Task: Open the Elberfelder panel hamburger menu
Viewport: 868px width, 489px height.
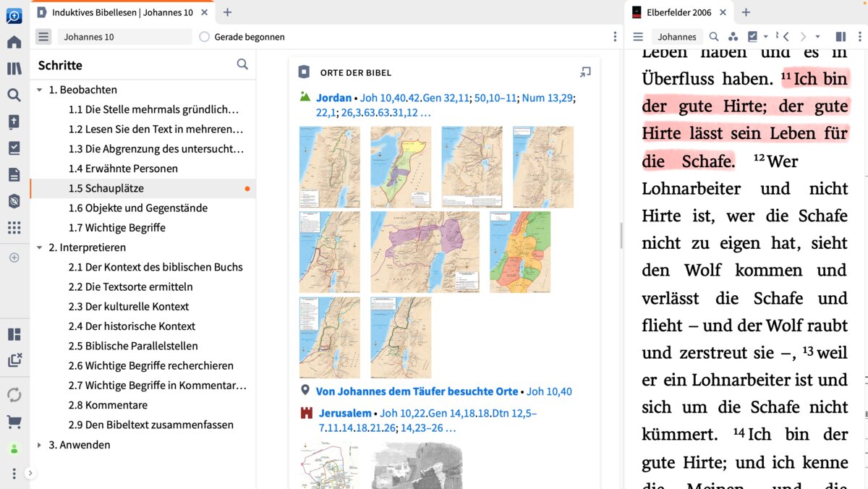Action: 637,37
